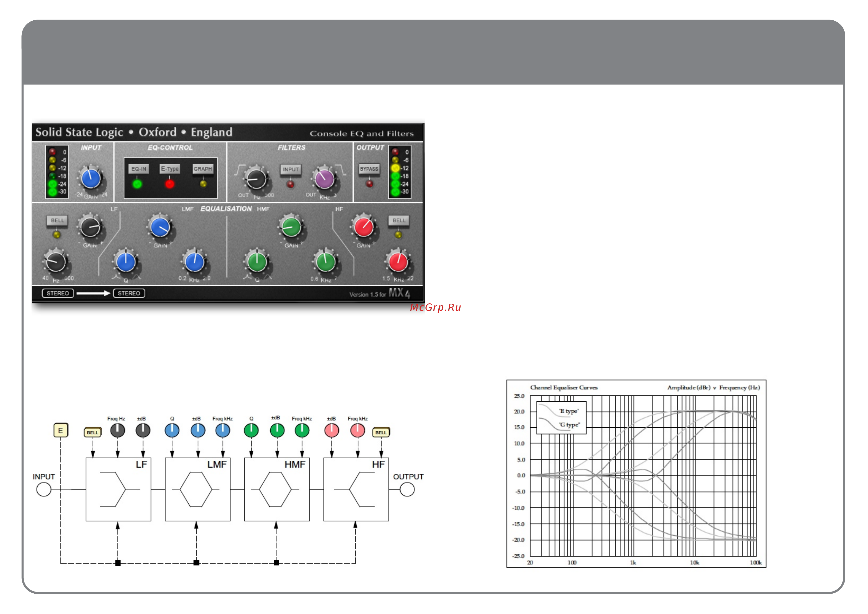The height and width of the screenshot is (614, 868).
Task: Click the blue INPUT gain knob
Action: 91,179
